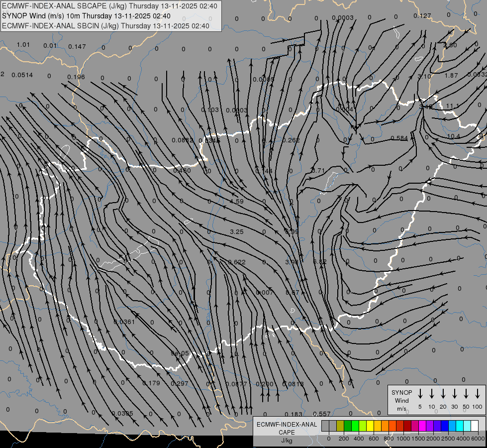Click the 0.0514 value on the map
Viewport: 487px width, 448px height.
[x=22, y=75]
